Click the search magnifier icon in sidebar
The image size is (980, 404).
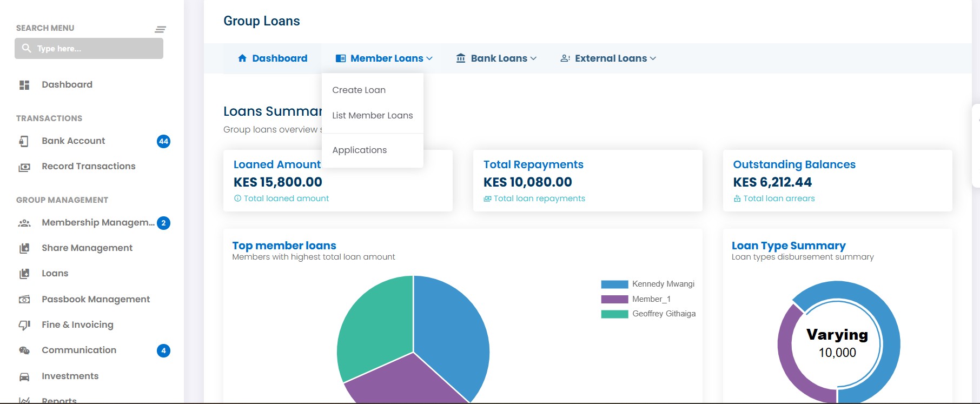click(x=26, y=48)
